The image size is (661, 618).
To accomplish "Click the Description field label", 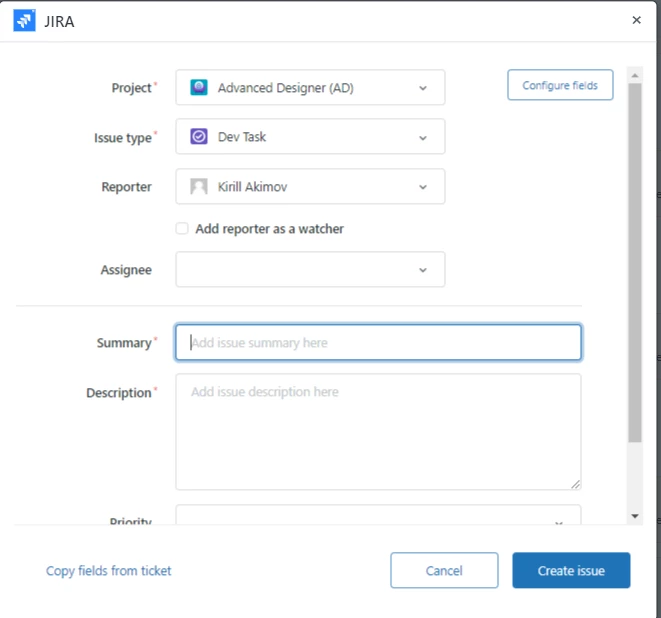I will [118, 392].
